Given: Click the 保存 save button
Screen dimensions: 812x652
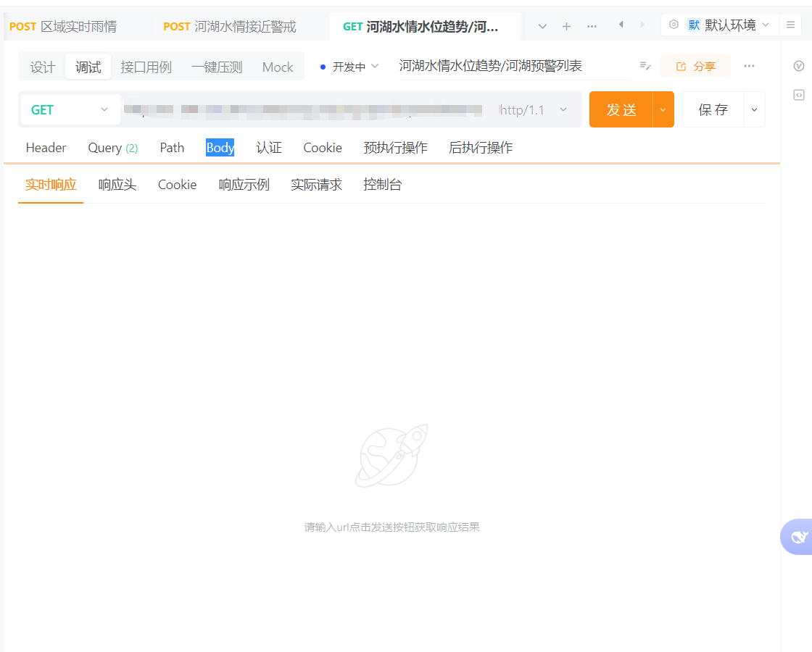Looking at the screenshot, I should coord(713,109).
